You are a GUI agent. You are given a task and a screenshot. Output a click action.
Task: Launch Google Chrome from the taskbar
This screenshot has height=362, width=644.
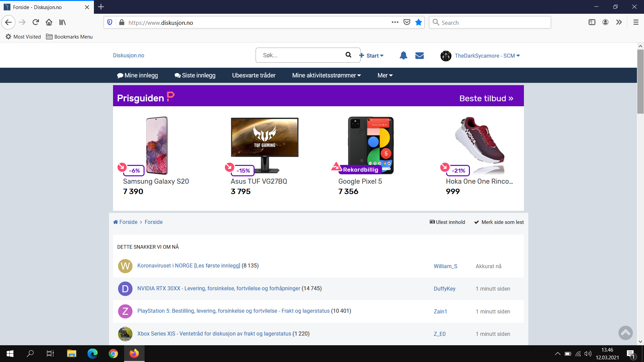[x=113, y=354]
